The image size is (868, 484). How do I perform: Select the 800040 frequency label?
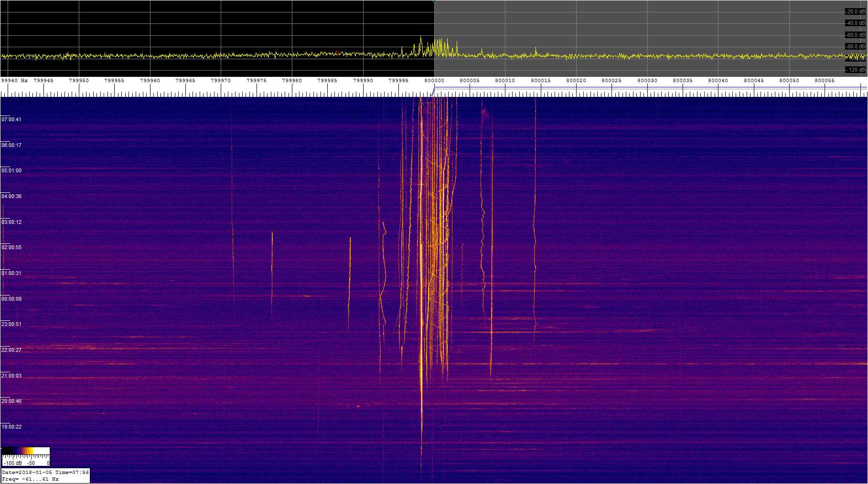(718, 81)
